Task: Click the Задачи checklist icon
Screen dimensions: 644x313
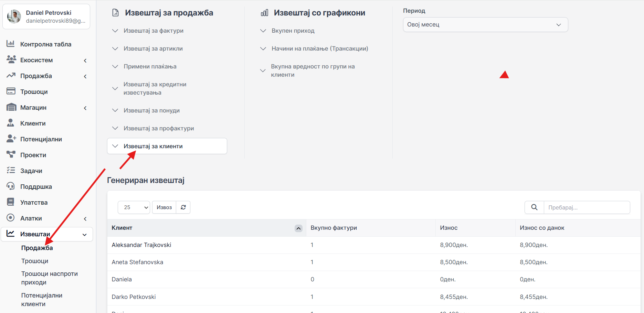Action: coord(11,170)
